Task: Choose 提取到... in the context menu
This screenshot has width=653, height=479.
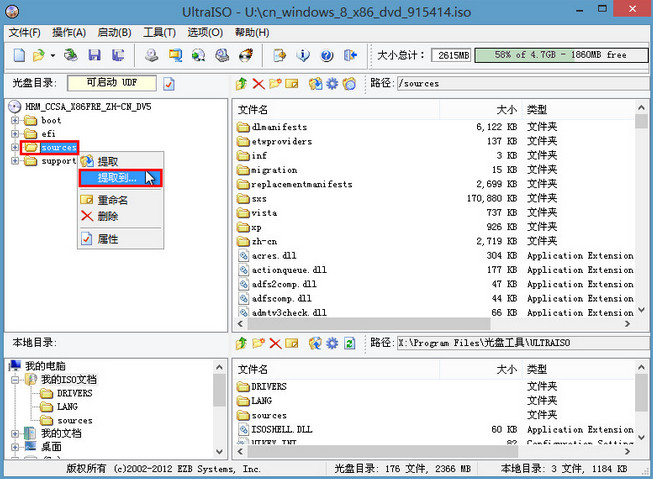Action: (x=121, y=178)
